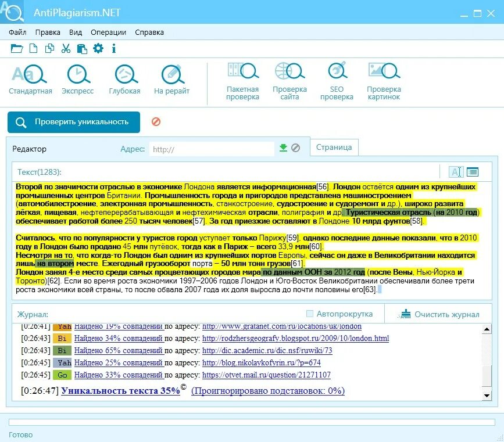Open otvet.mail.ru question link
This screenshot has height=442, width=504.
(266, 375)
